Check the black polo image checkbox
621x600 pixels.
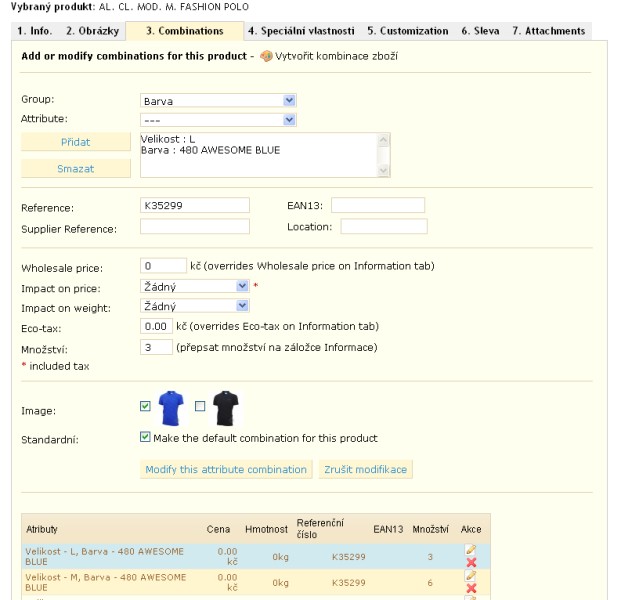click(x=200, y=406)
